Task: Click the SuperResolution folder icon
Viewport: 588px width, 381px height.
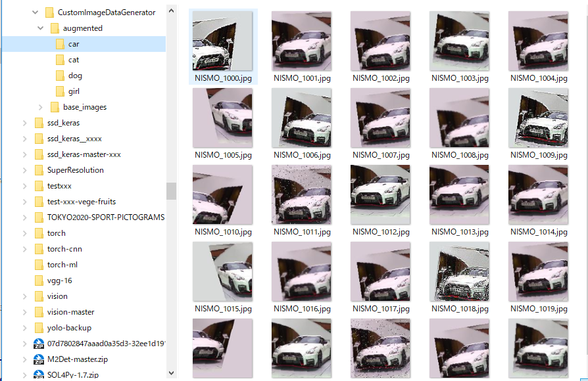Action: pos(39,170)
